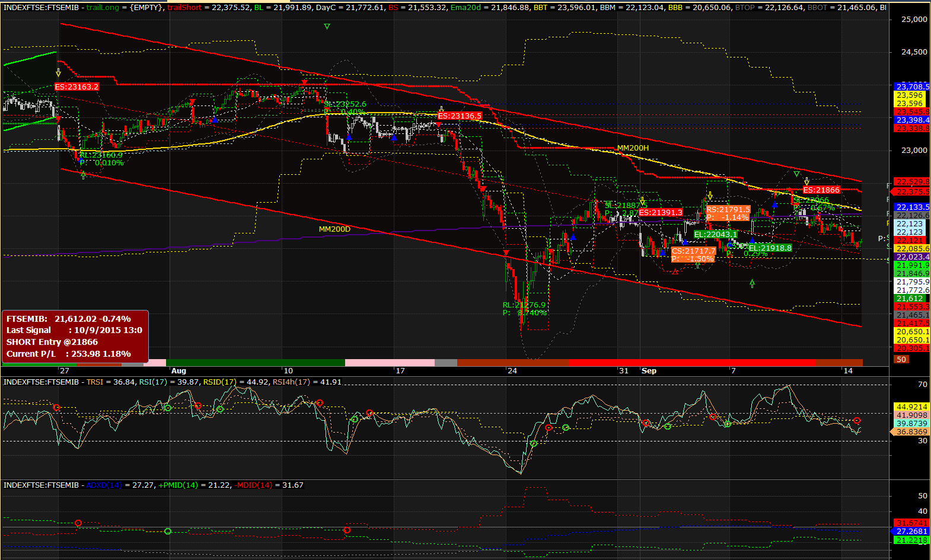The width and height of the screenshot is (931, 560).
Task: Click red down triangle above RL:21276.9 drop
Action: point(506,253)
